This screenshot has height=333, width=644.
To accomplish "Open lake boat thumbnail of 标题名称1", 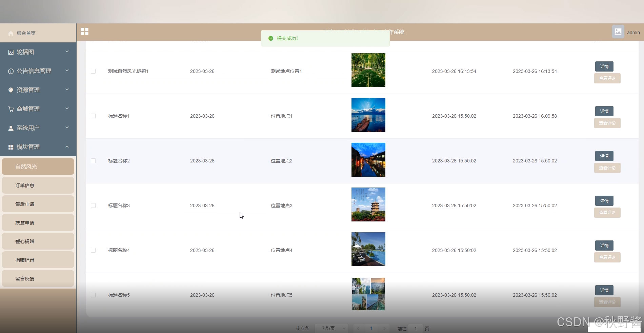I will click(x=368, y=115).
